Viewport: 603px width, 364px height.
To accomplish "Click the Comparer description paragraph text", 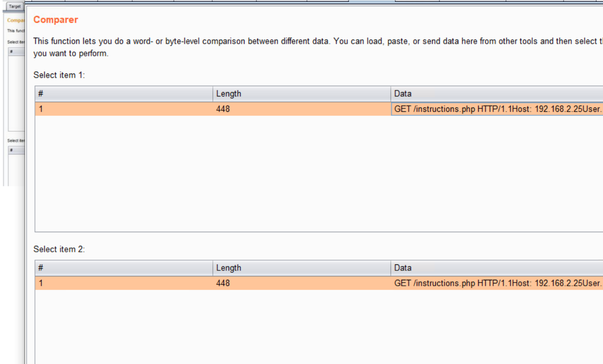I will pyautogui.click(x=279, y=41).
